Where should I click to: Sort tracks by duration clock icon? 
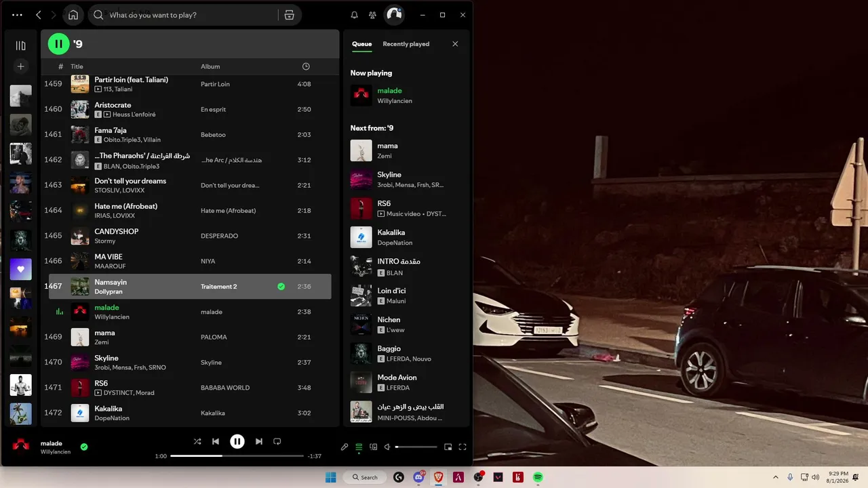click(x=306, y=66)
